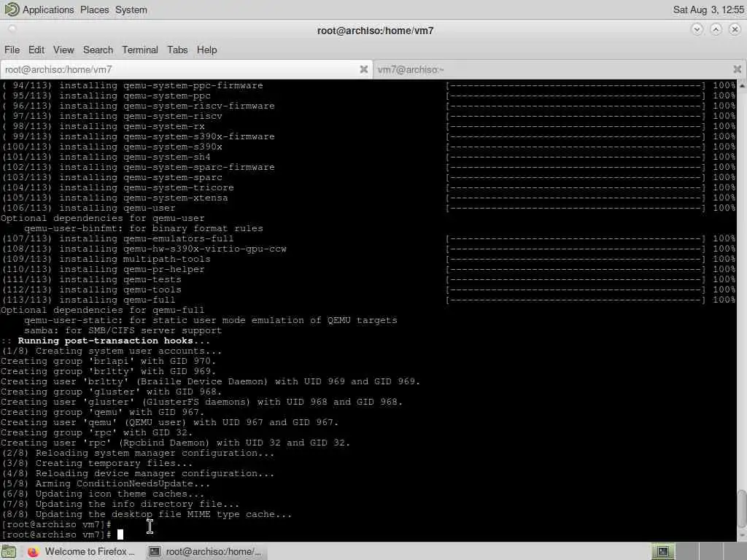The width and height of the screenshot is (747, 560).
Task: Click 'Updating icon theme caches...' line
Action: [x=103, y=494]
